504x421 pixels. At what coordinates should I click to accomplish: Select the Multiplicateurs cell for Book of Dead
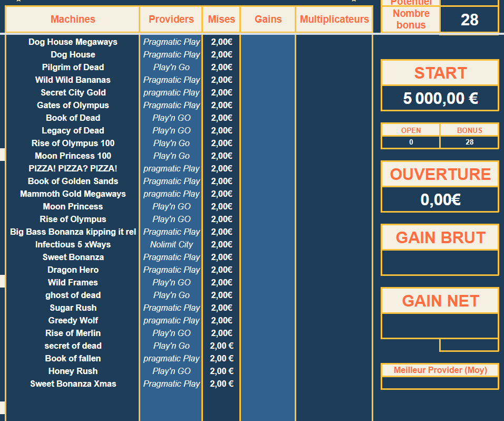coord(334,118)
